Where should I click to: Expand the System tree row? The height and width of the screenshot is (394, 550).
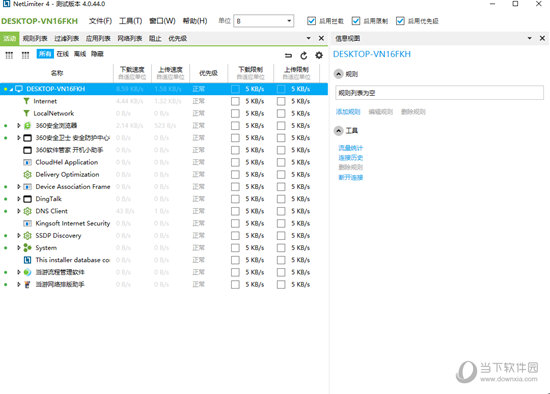tap(19, 248)
